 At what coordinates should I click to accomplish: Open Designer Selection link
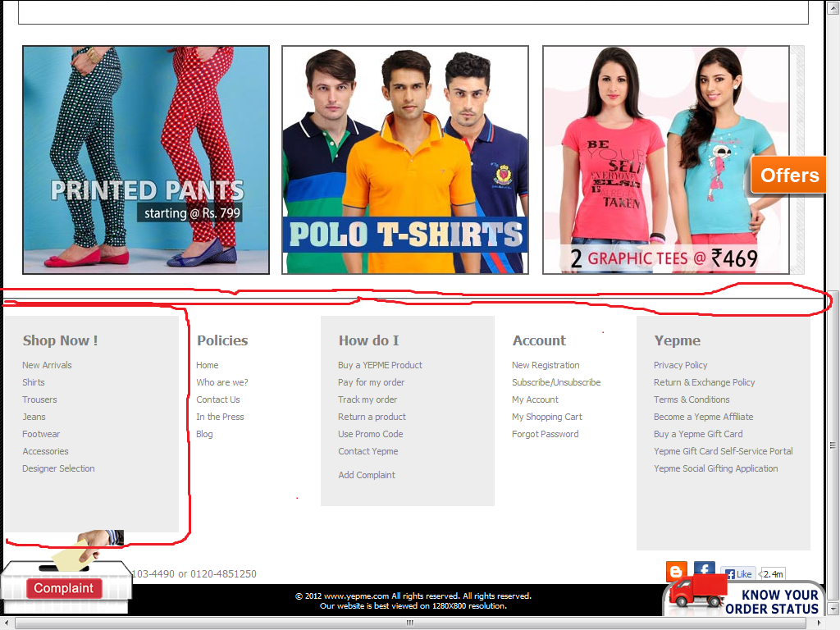pyautogui.click(x=58, y=468)
